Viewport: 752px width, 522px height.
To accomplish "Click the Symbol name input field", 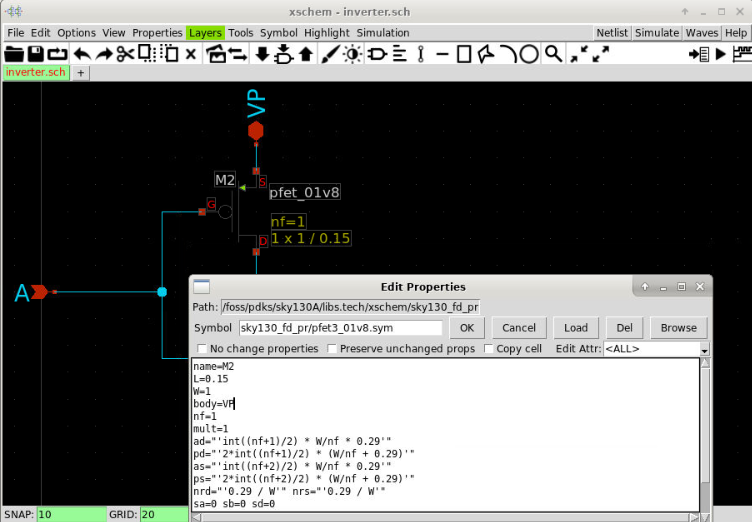I will [x=341, y=328].
